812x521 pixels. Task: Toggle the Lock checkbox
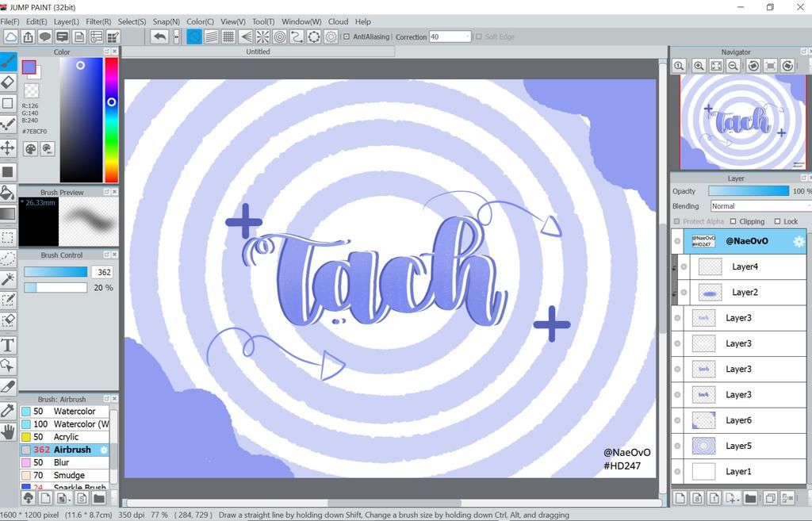click(x=777, y=221)
